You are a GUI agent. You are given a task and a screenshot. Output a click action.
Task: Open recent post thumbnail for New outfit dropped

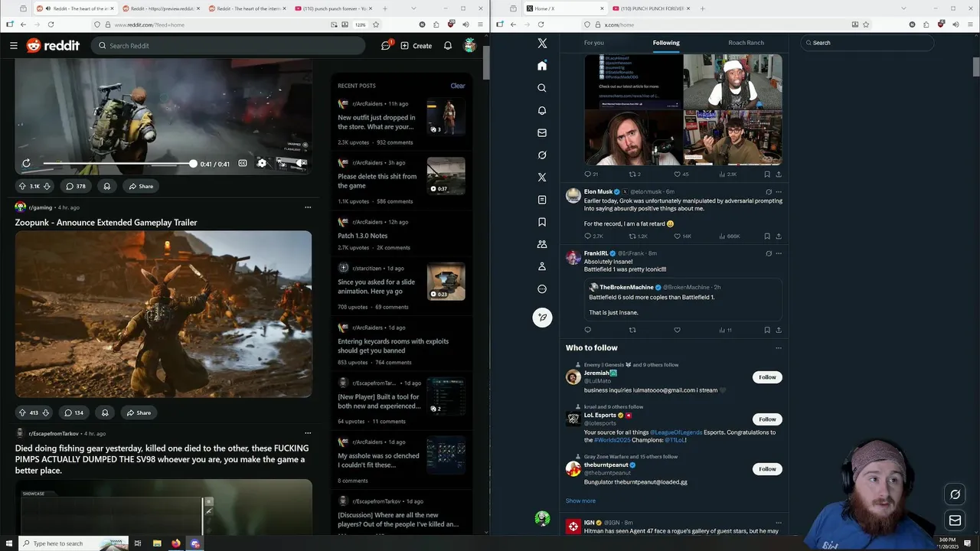tap(446, 117)
